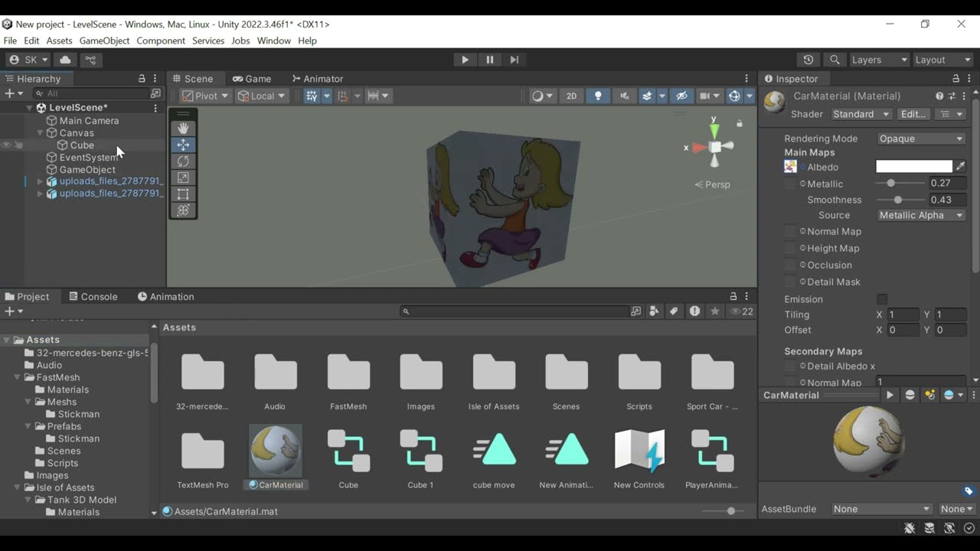Click the Step frame button
This screenshot has width=980, height=551.
coord(514,60)
